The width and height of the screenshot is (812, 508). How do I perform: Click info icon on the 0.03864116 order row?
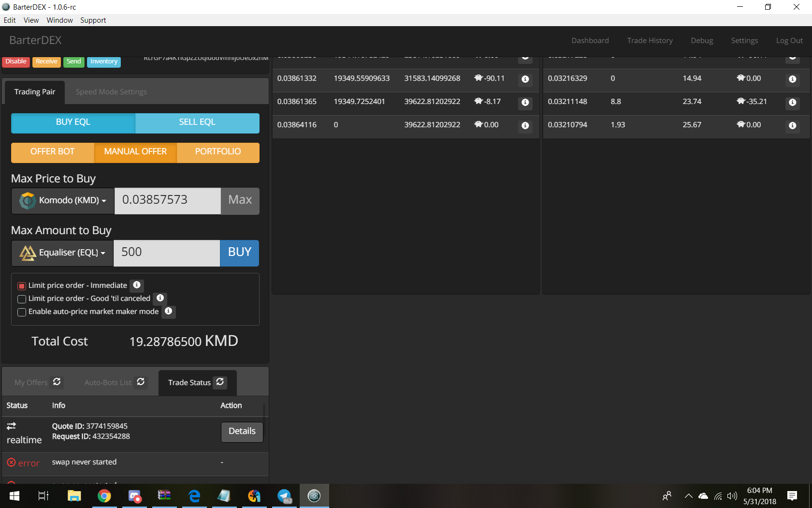tap(525, 126)
